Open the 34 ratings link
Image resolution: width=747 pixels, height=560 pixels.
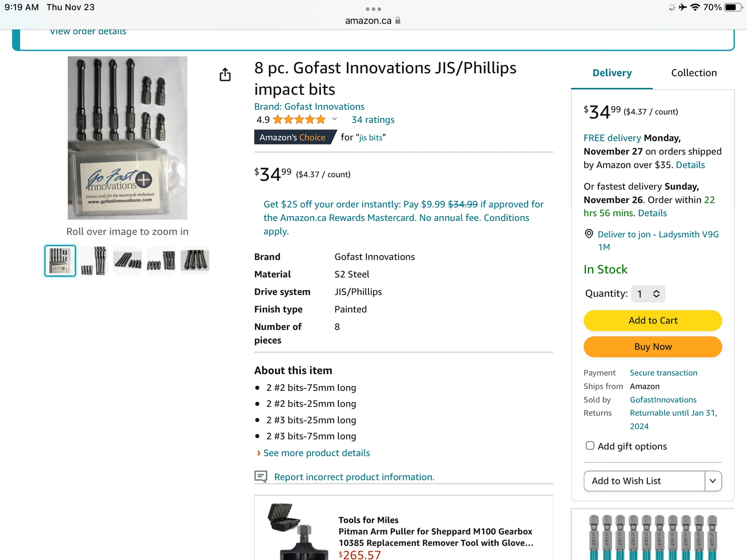tap(373, 120)
